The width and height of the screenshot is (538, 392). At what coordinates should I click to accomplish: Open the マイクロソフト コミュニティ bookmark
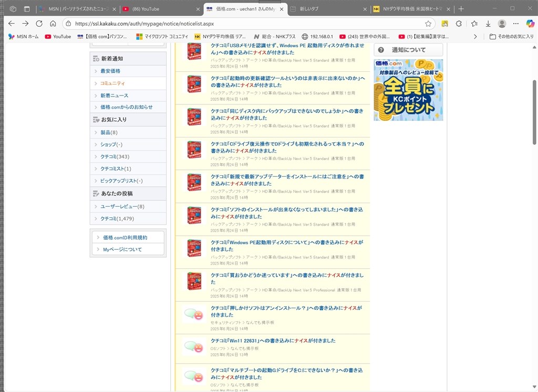[162, 36]
